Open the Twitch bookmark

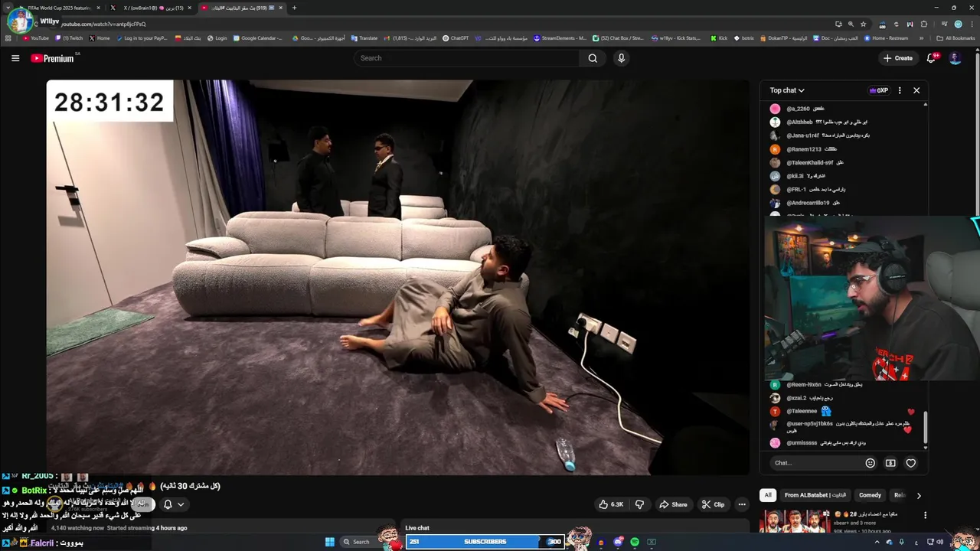pos(70,37)
